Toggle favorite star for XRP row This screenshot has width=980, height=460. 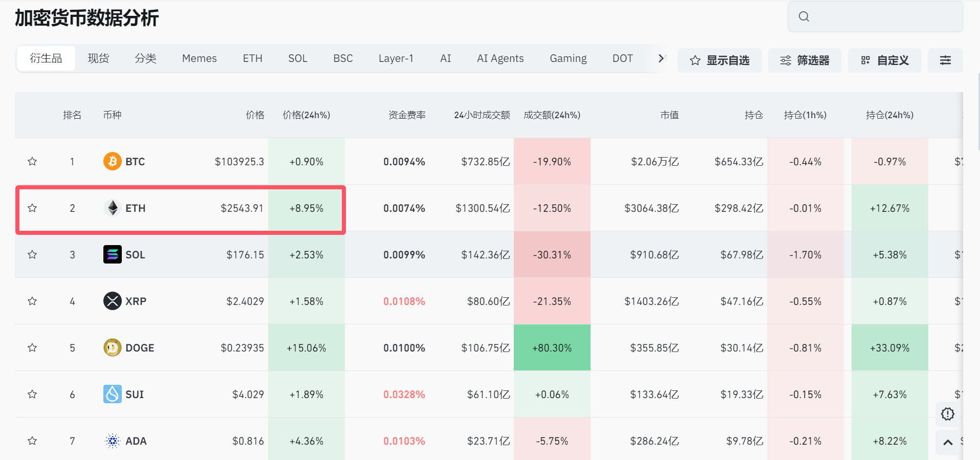pyautogui.click(x=32, y=301)
